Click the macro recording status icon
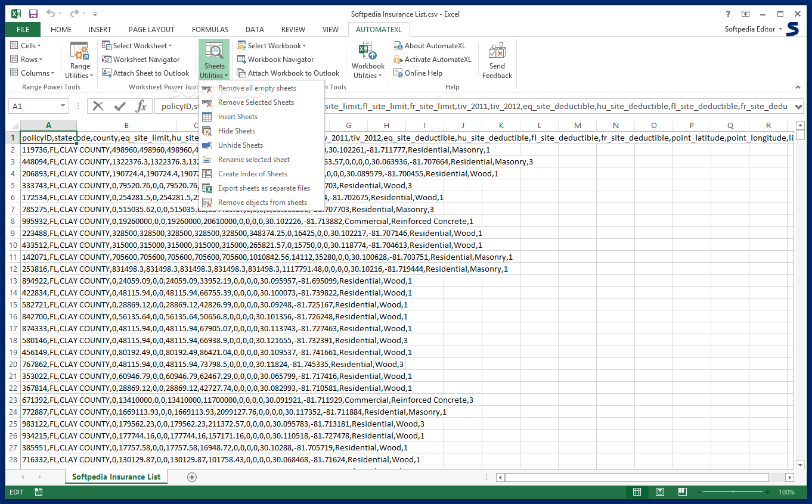 tap(39, 492)
